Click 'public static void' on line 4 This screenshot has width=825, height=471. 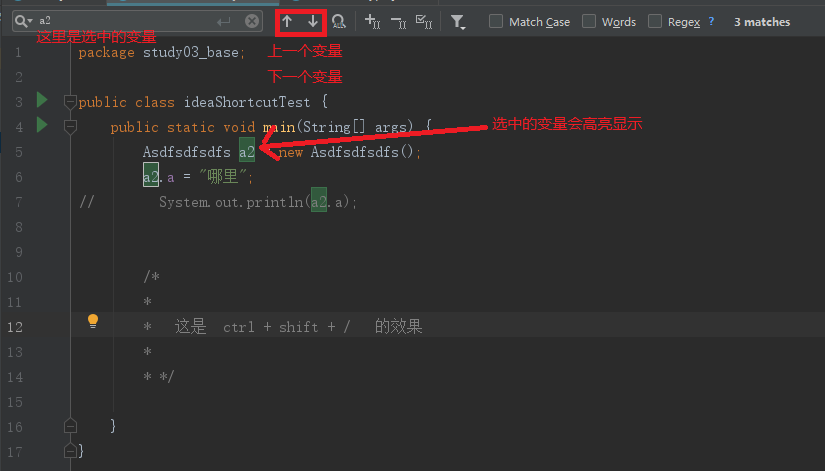183,127
